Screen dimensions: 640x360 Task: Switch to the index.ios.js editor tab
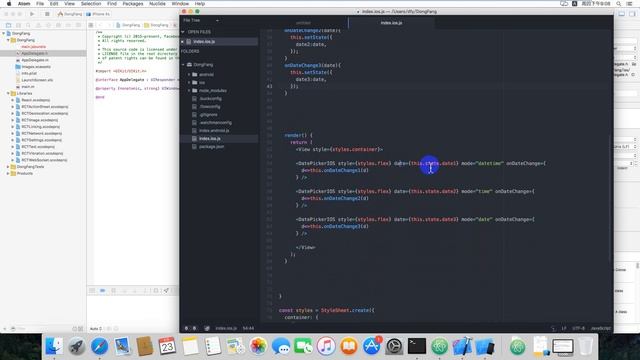point(391,23)
